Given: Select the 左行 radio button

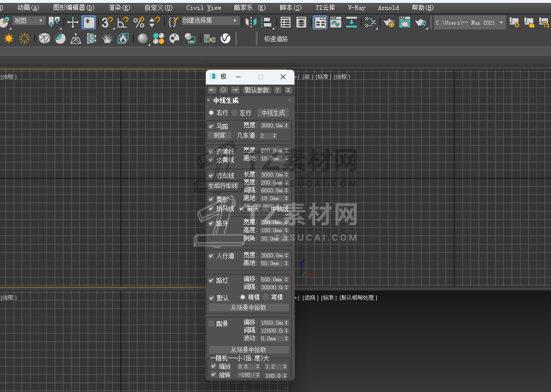Looking at the screenshot, I should tap(234, 113).
